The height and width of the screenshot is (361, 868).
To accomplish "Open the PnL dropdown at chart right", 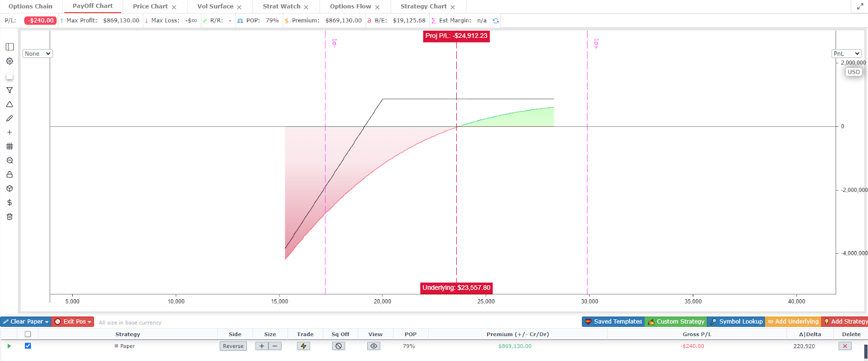I will (x=846, y=54).
